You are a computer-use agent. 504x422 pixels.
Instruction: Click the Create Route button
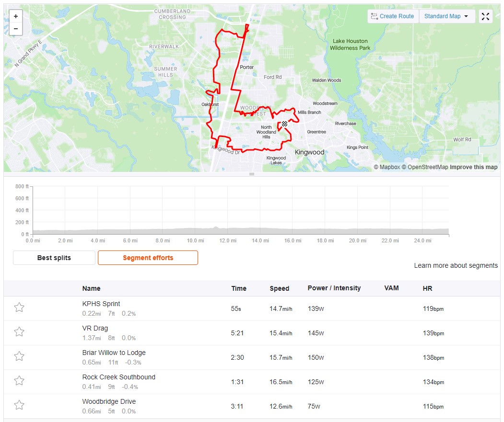point(393,16)
